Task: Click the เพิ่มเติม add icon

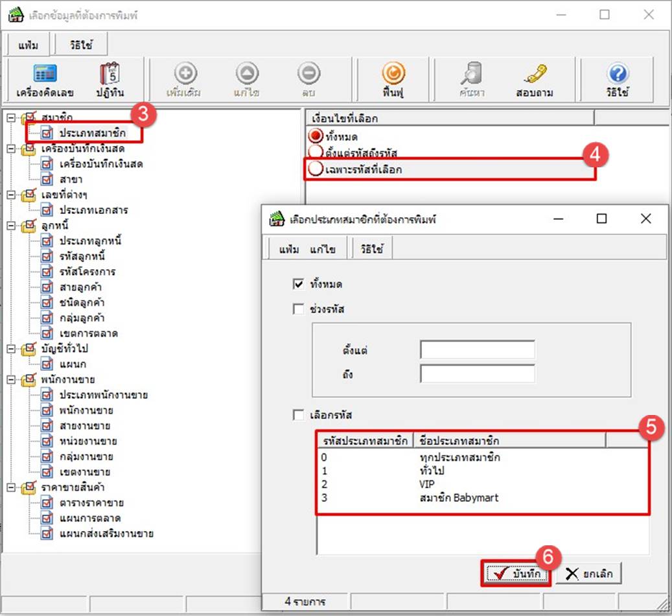Action: click(183, 75)
